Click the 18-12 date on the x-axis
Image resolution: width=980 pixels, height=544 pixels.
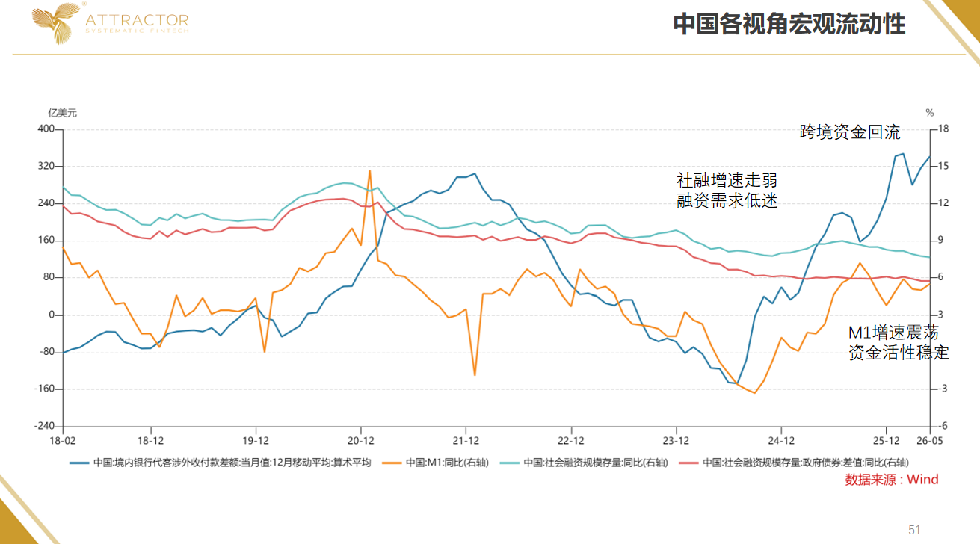151,440
